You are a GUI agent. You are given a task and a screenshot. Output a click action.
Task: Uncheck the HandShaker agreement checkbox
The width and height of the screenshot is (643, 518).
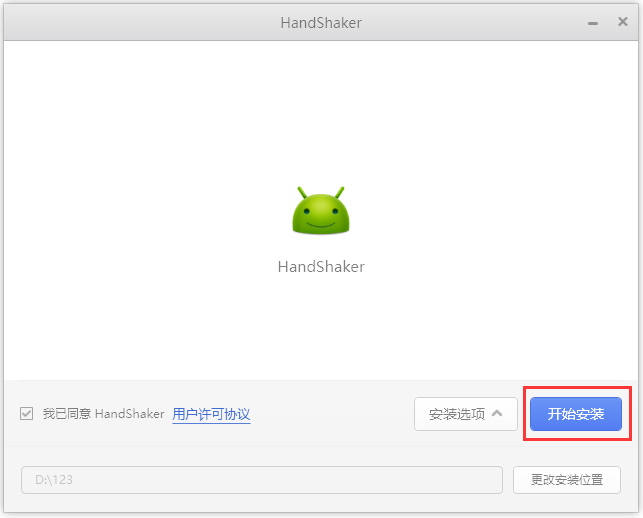(27, 413)
